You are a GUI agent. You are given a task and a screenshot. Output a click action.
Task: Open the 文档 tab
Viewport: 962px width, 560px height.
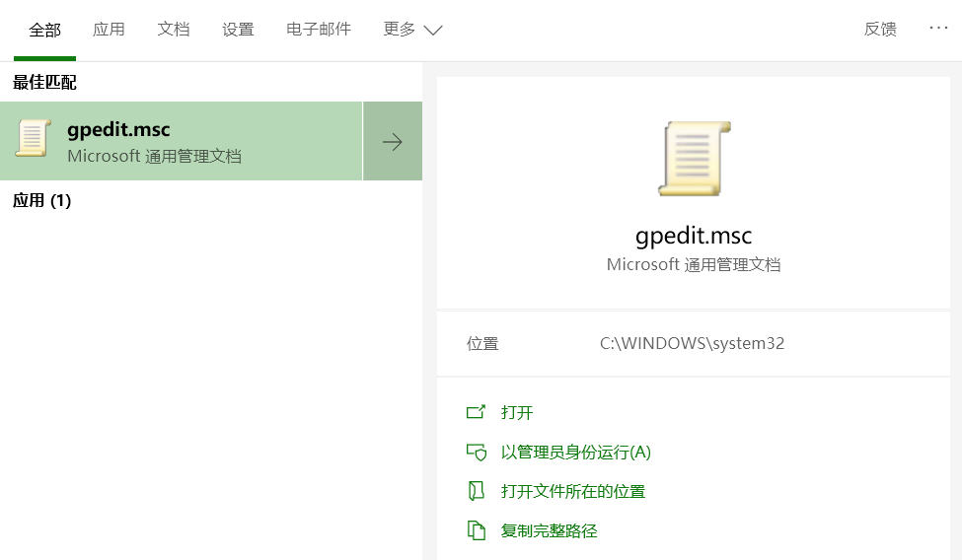click(173, 30)
